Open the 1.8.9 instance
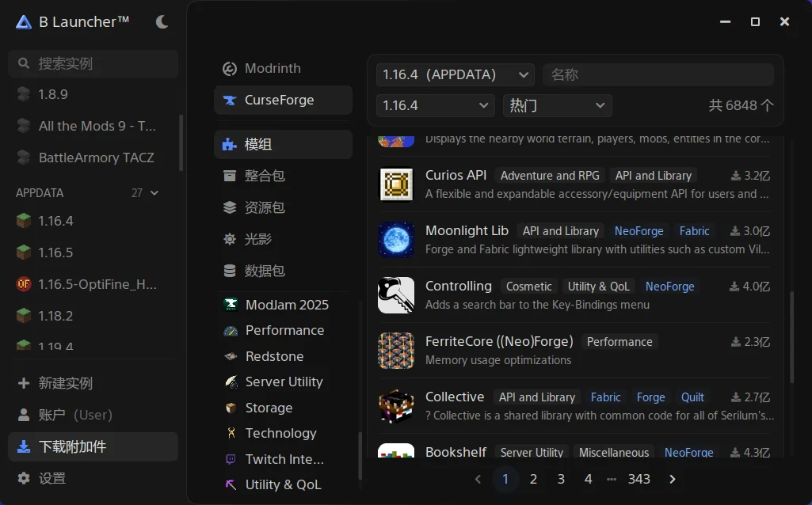 pyautogui.click(x=93, y=94)
